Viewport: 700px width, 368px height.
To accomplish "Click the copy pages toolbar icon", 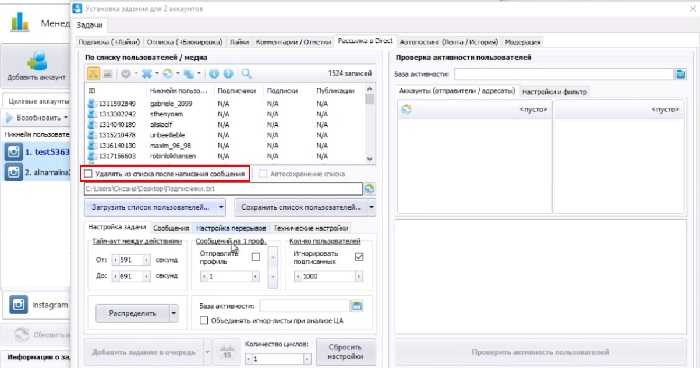I will pyautogui.click(x=189, y=74).
